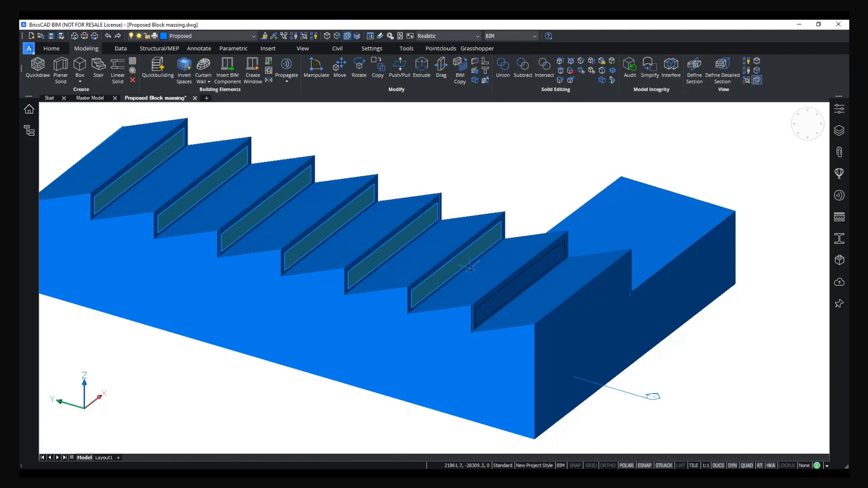Open the Proposed layer dropdown
868x488 pixels.
(253, 36)
